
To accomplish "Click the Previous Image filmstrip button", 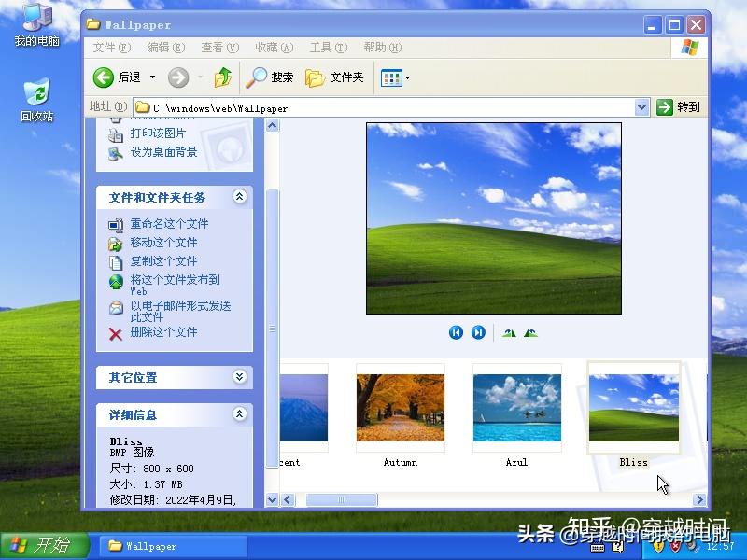I will pos(456,332).
